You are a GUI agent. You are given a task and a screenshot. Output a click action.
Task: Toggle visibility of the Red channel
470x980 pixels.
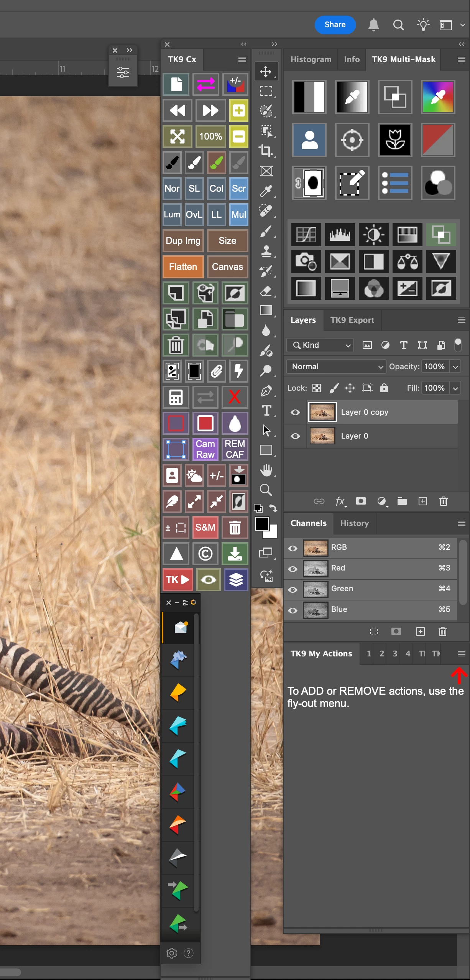(x=293, y=569)
